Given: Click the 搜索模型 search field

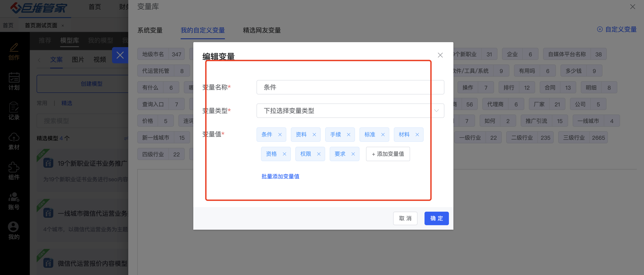Looking at the screenshot, I should [82, 121].
